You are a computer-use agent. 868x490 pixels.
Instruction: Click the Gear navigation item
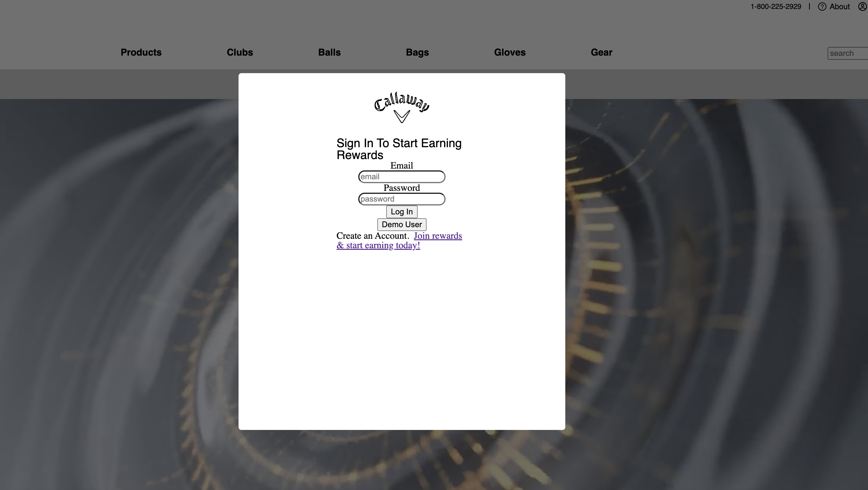click(602, 53)
